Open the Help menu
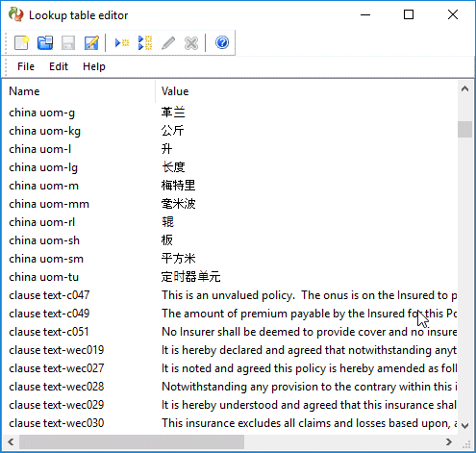Screen dimensions: 476x453 [94, 66]
